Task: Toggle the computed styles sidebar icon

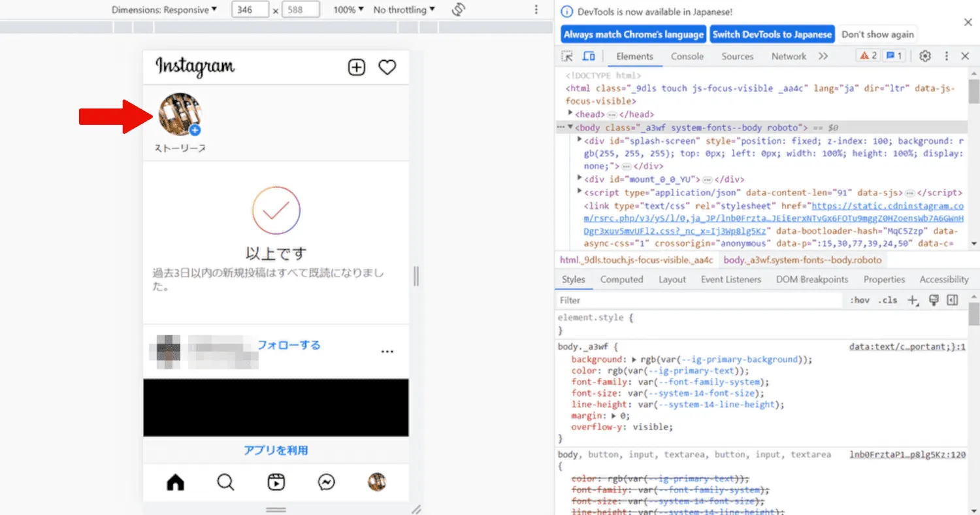Action: pyautogui.click(x=953, y=300)
